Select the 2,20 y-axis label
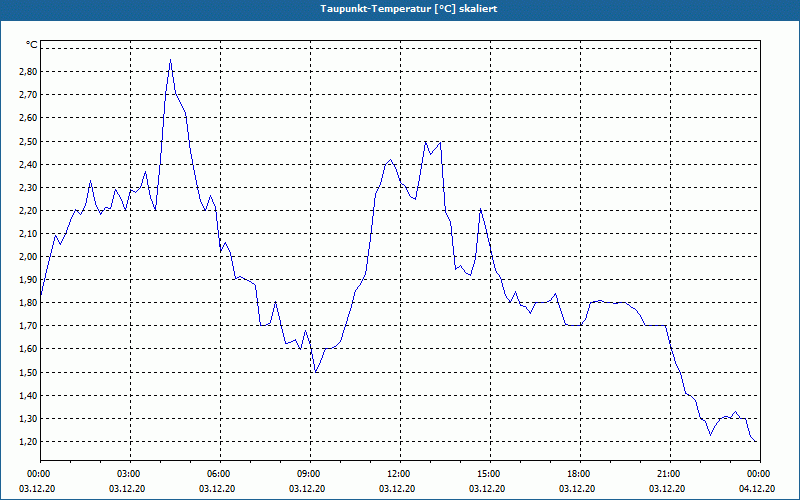800x500 pixels. tap(28, 210)
